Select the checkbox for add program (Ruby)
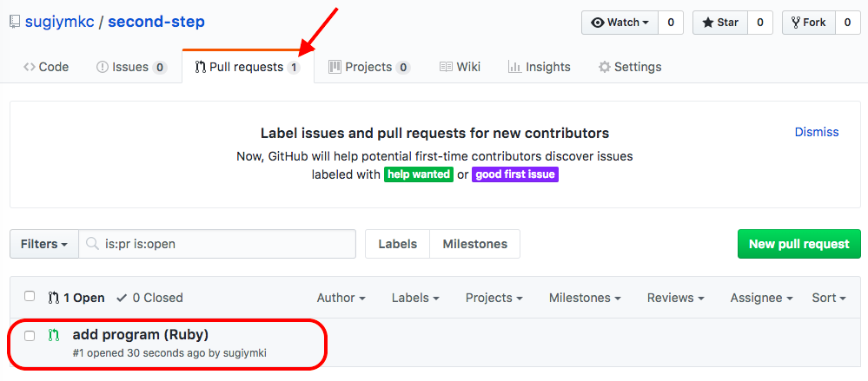This screenshot has width=868, height=381. click(x=30, y=335)
